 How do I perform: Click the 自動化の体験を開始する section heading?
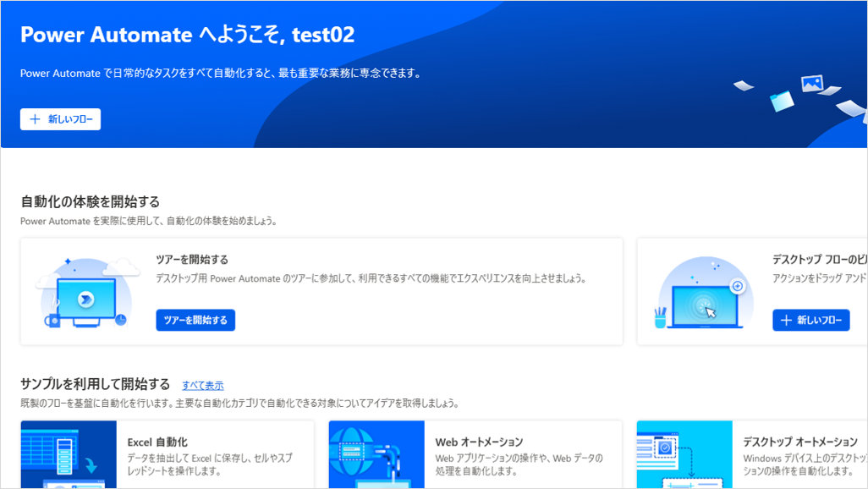[x=91, y=201]
